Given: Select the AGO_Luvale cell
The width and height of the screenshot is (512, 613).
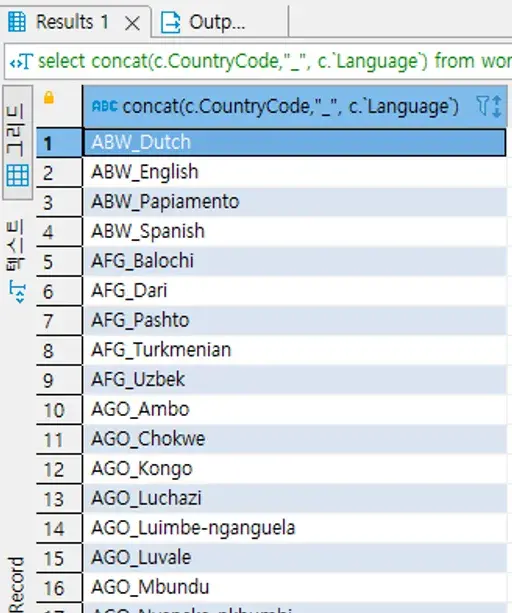Looking at the screenshot, I should [x=295, y=558].
